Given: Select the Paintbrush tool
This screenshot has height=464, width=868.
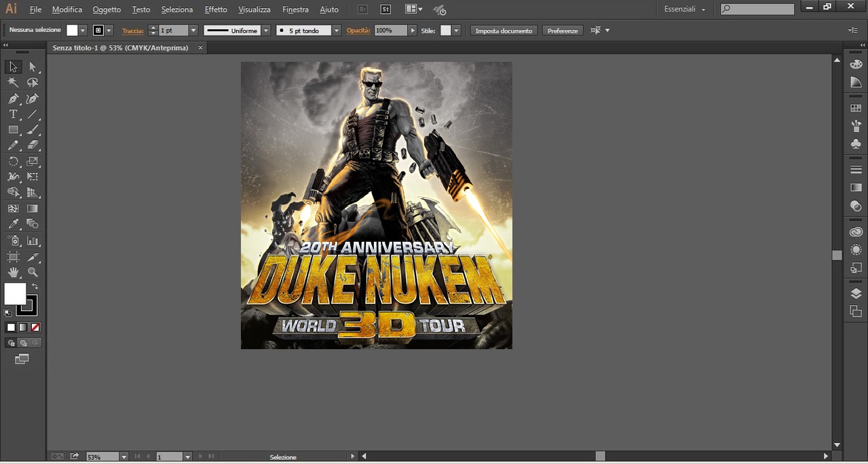Looking at the screenshot, I should (x=33, y=130).
